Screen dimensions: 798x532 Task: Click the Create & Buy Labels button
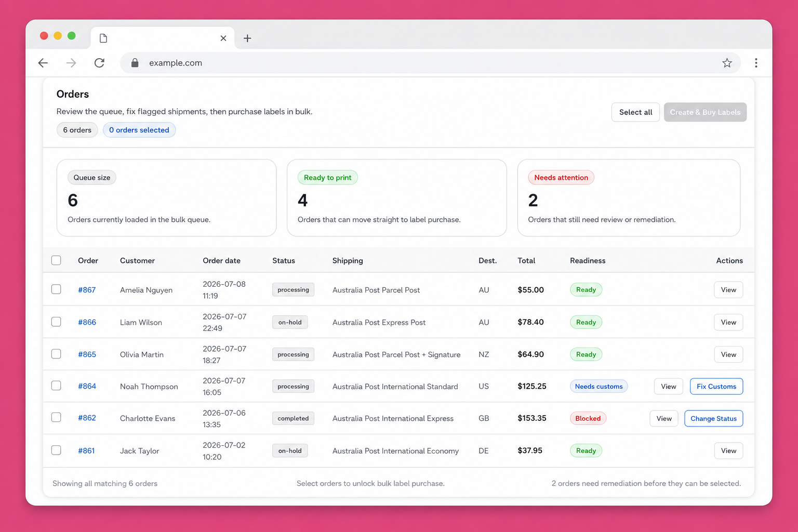coord(705,112)
